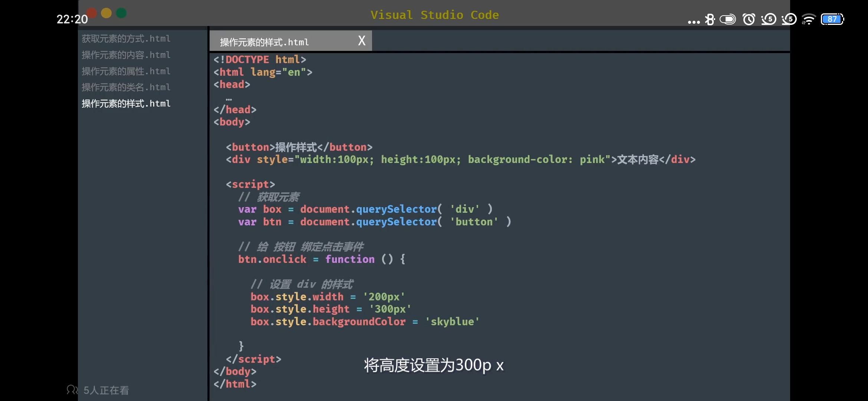Image resolution: width=868 pixels, height=401 pixels.
Task: Close the 操作元素的样式.html tab
Action: (x=362, y=41)
